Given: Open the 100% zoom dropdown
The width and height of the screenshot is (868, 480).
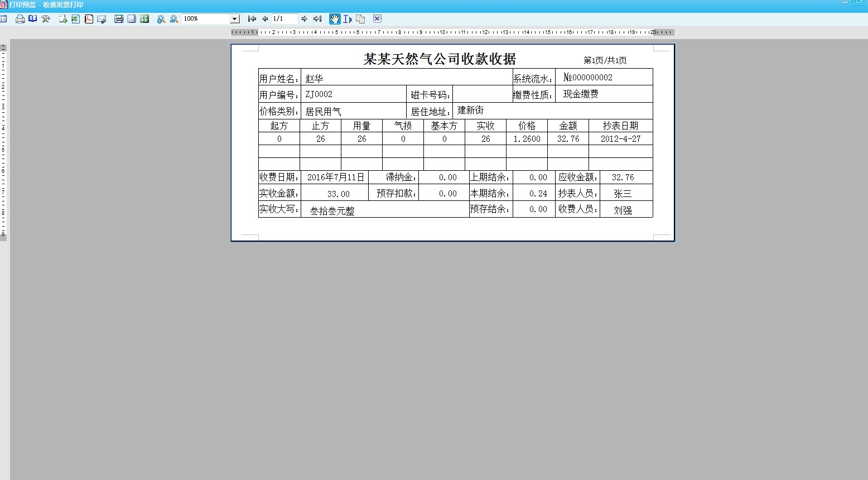Looking at the screenshot, I should [235, 19].
